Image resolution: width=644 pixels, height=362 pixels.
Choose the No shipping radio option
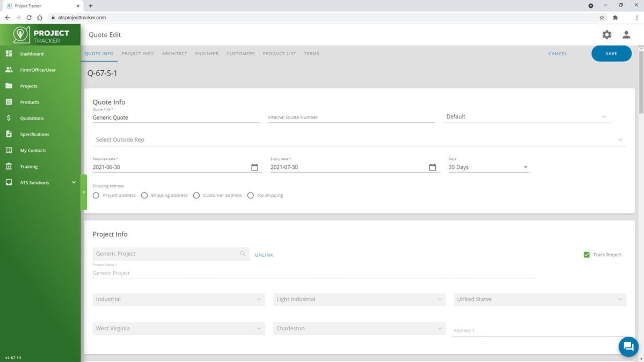click(251, 196)
